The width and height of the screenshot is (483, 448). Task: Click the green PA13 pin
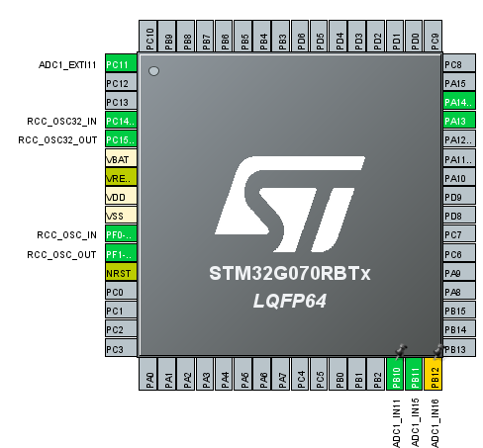(459, 121)
